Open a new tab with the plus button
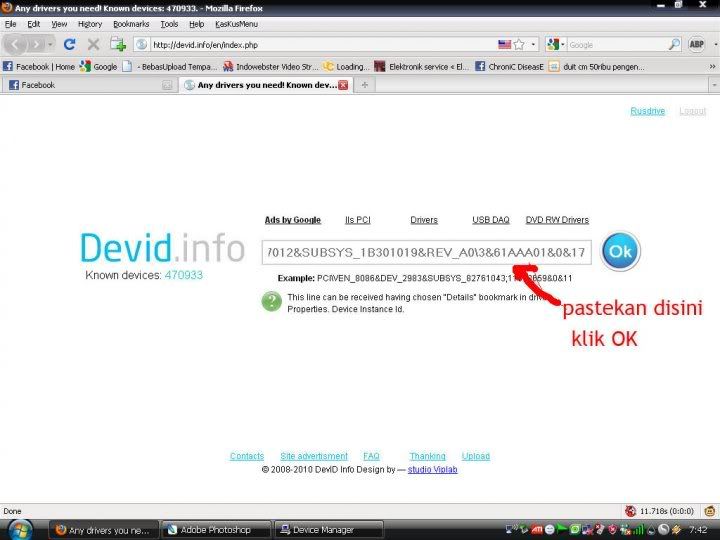This screenshot has height=540, width=720. pyautogui.click(x=365, y=85)
